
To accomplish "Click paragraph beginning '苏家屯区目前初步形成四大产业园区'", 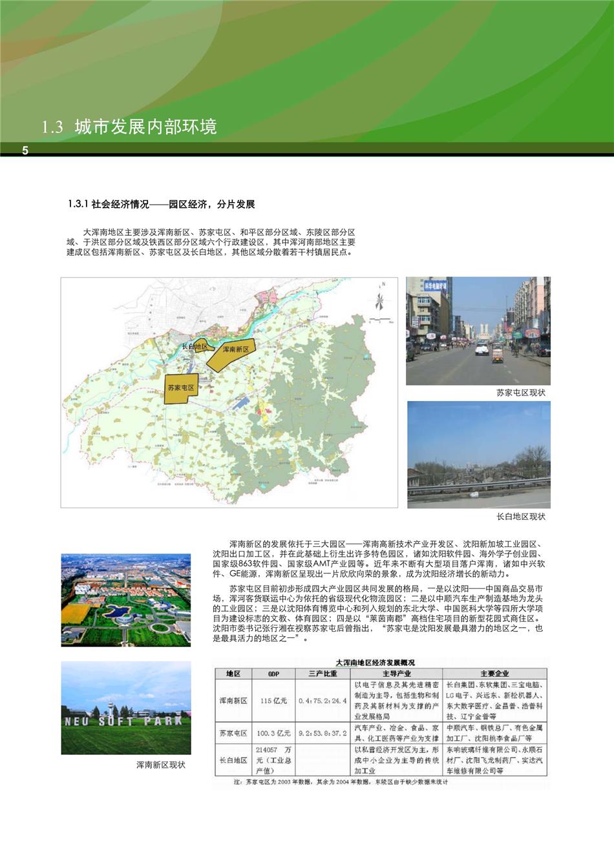I will pyautogui.click(x=379, y=613).
